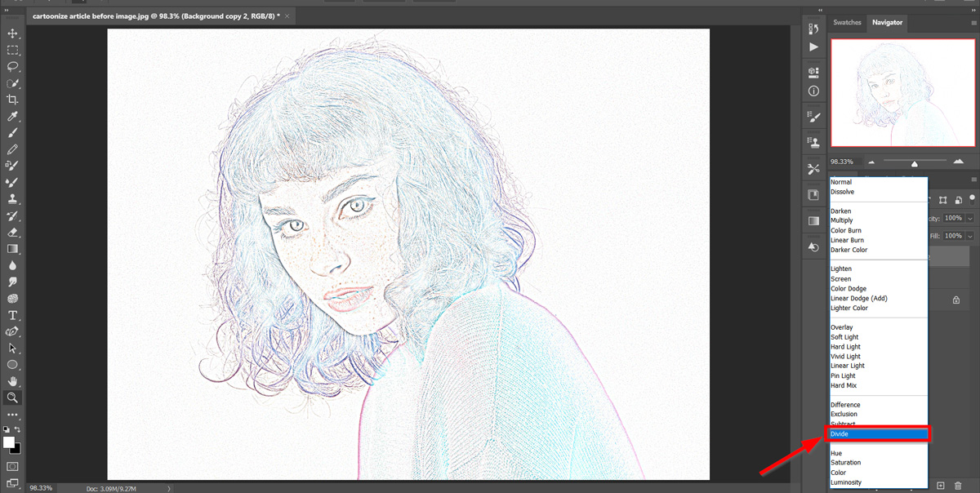The width and height of the screenshot is (980, 493).
Task: Swap foreground and background colors
Action: pyautogui.click(x=17, y=429)
